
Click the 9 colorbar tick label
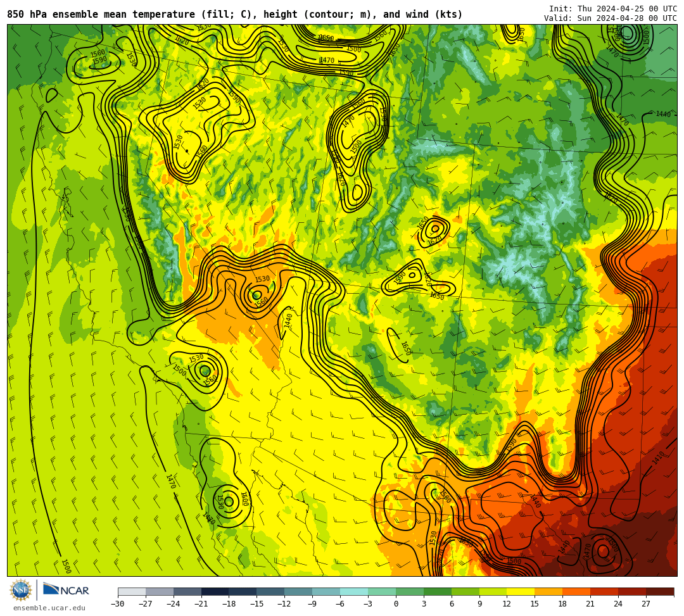pos(479,604)
